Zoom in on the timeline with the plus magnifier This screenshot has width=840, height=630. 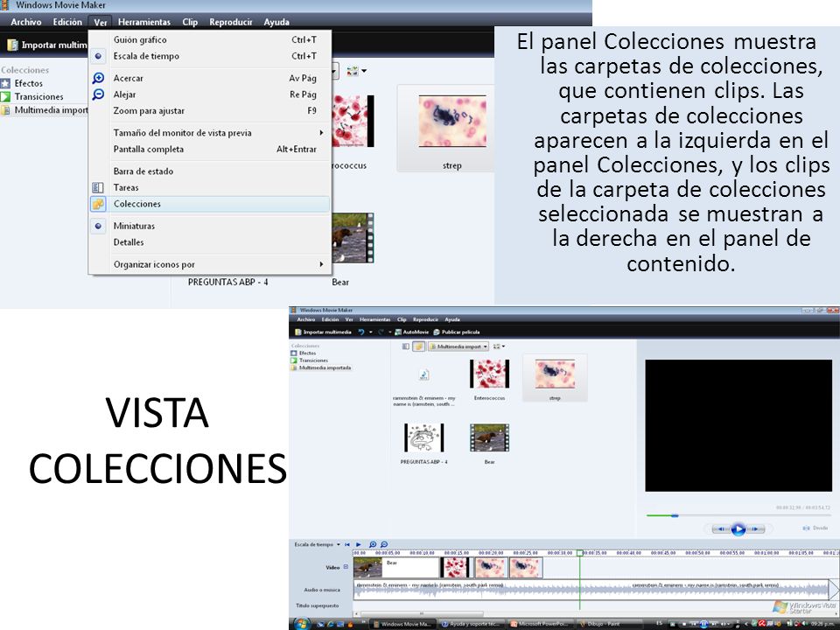373,545
